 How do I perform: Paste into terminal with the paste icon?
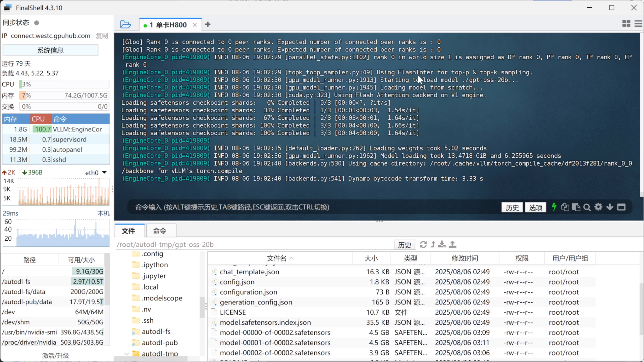576,207
